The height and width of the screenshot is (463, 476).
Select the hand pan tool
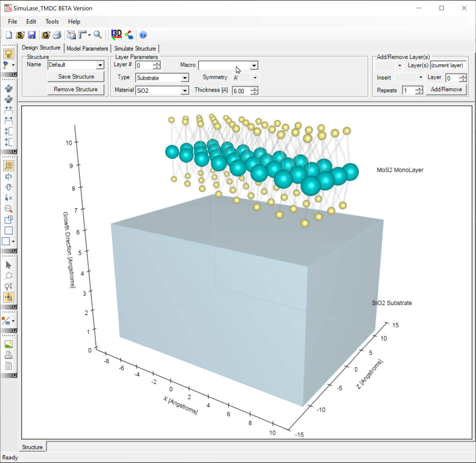(8, 276)
